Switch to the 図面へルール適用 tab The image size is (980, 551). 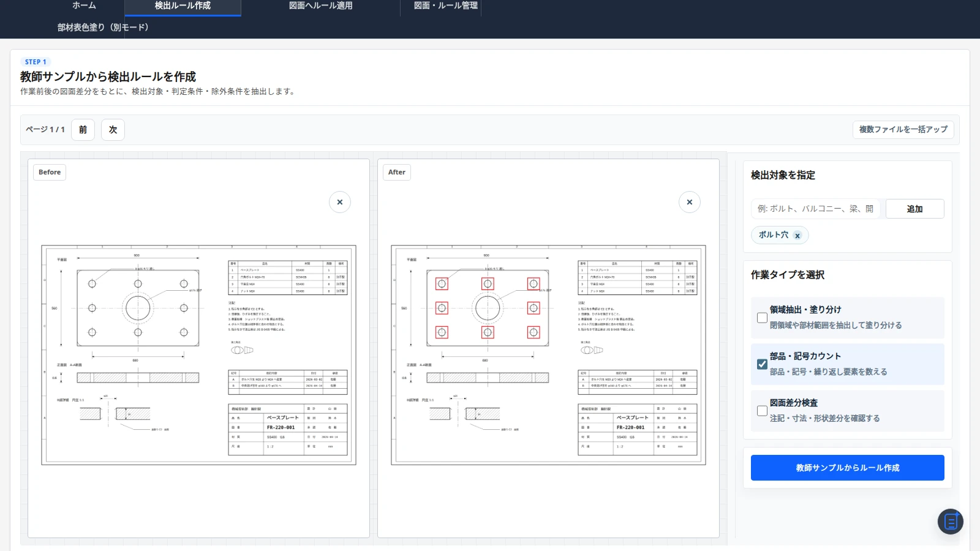[321, 6]
